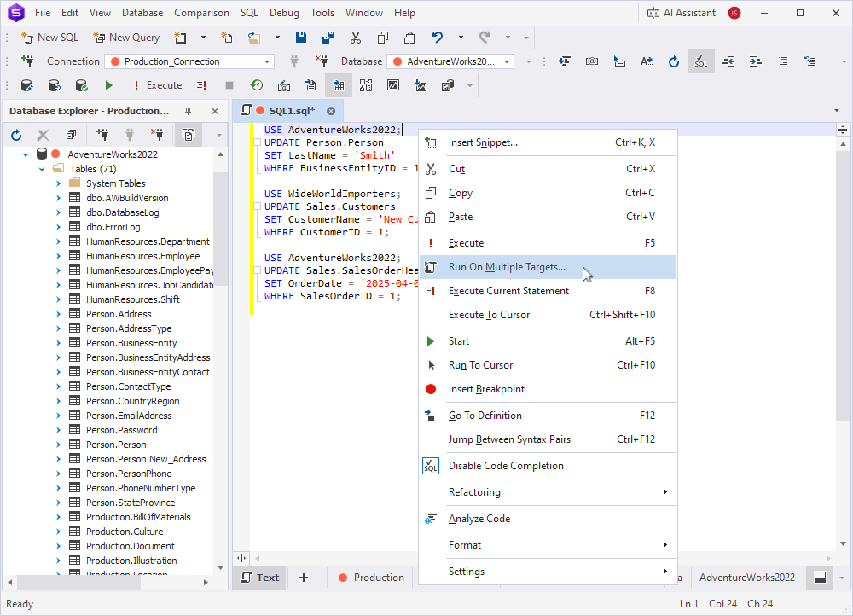Select the Execute green play icon
The width and height of the screenshot is (853, 616).
[x=107, y=85]
